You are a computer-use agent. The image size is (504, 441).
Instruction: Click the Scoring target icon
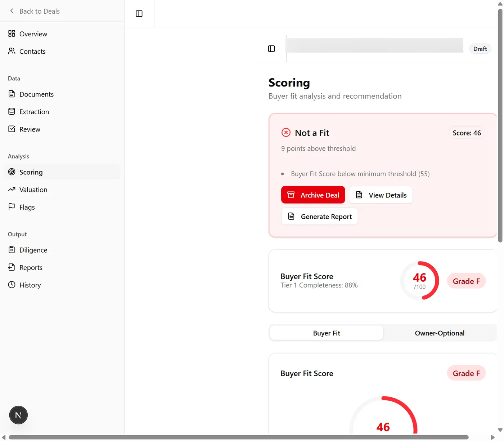[x=12, y=172]
